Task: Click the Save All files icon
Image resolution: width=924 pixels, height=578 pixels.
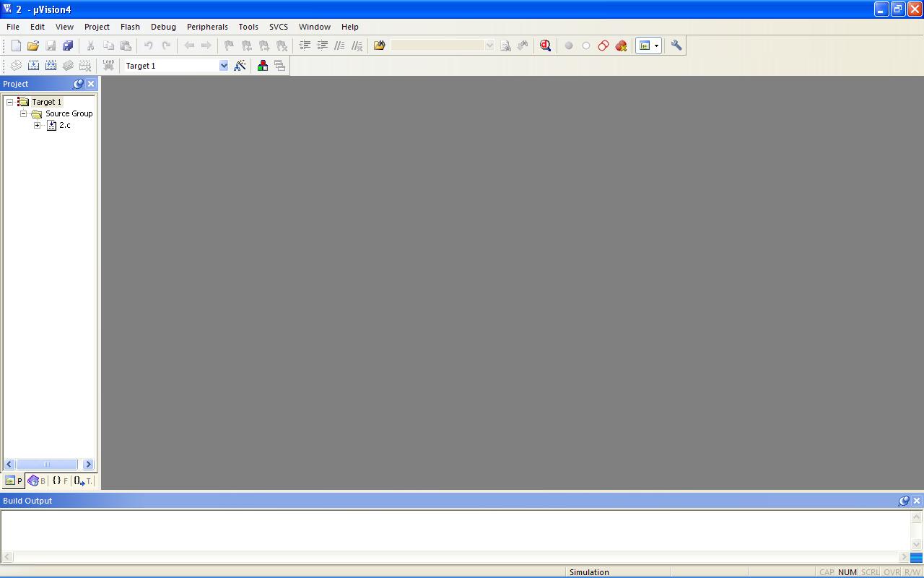Action: [x=68, y=46]
